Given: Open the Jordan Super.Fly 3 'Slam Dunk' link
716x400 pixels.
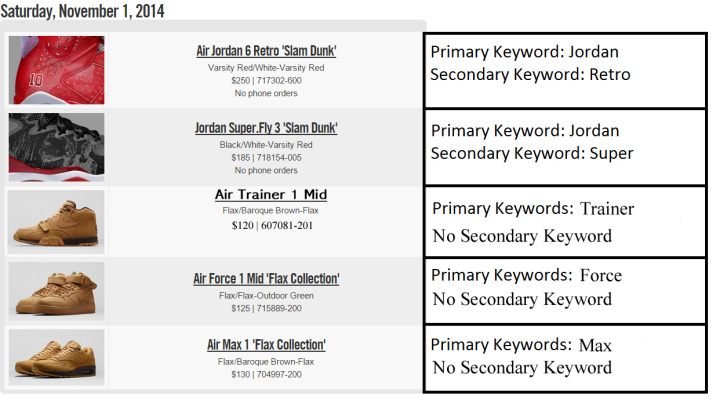Looking at the screenshot, I should click(x=266, y=129).
